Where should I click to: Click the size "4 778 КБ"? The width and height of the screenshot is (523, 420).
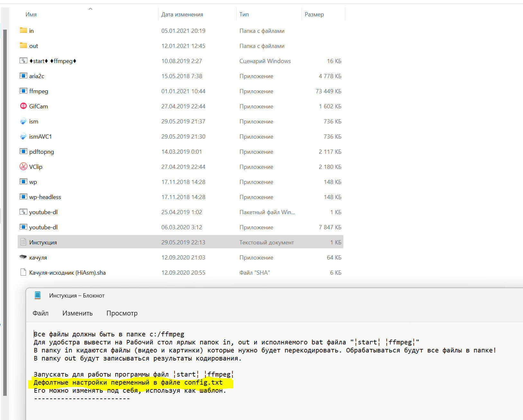coord(330,76)
